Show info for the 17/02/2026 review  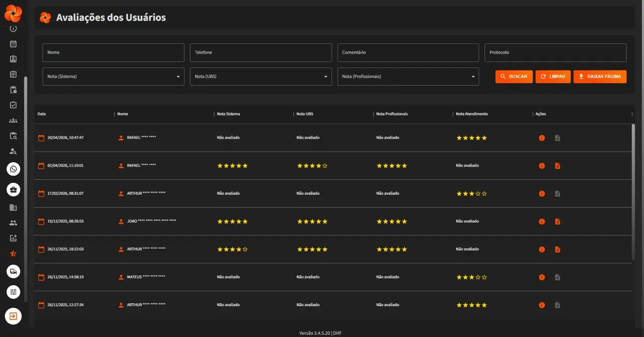click(542, 194)
